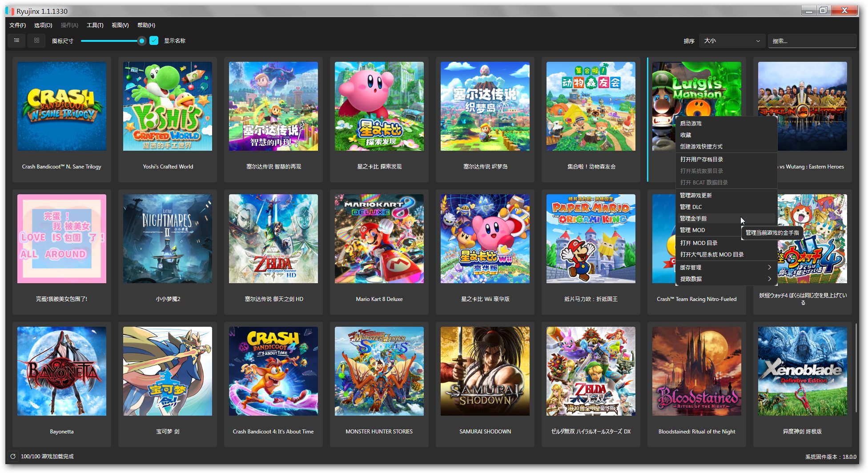The image size is (868, 473).
Task: Select SAMURAI SHODOWN game cover
Action: point(485,371)
